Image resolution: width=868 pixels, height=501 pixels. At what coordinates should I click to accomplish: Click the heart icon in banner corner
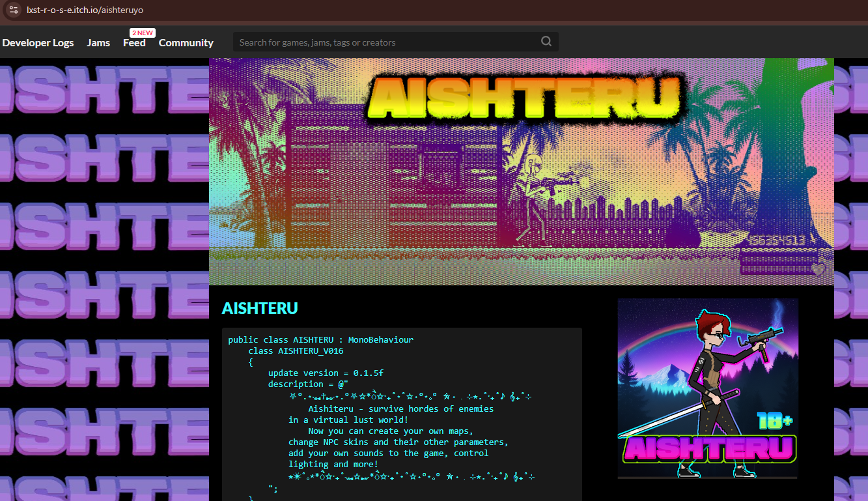(819, 268)
